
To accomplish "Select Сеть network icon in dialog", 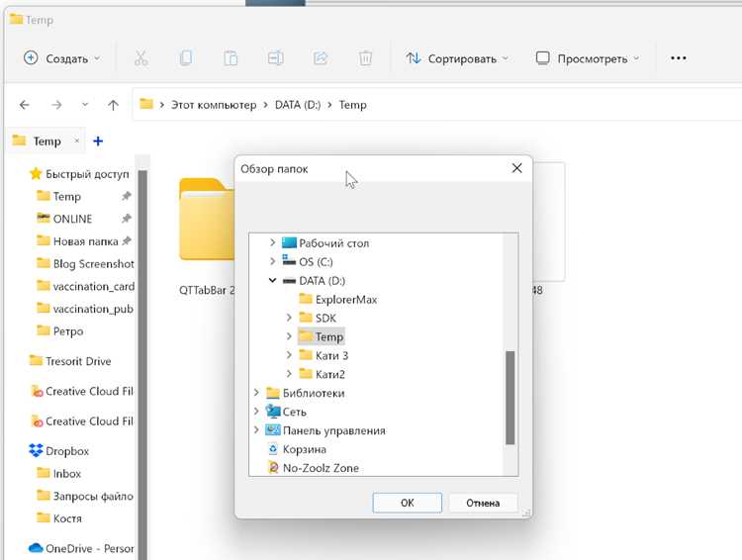I will 273,412.
